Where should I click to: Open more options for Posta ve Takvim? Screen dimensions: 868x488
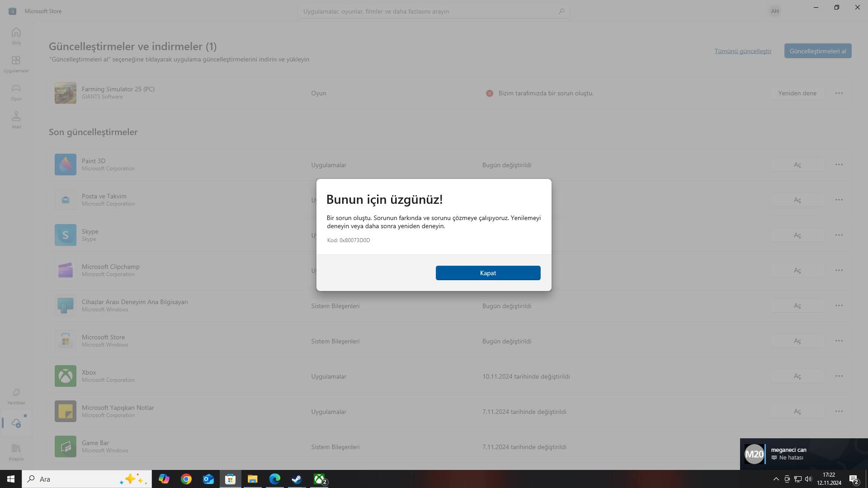[839, 200]
